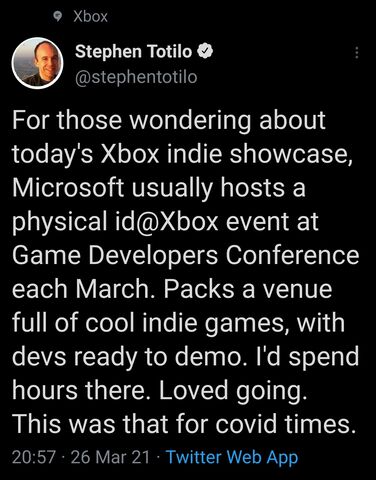Click the 26 Mar 21 date
The width and height of the screenshot is (376, 480).
click(110, 457)
